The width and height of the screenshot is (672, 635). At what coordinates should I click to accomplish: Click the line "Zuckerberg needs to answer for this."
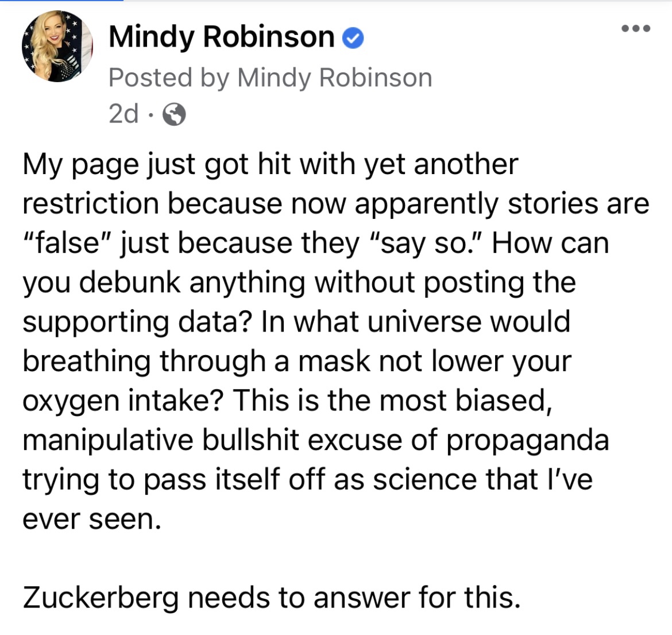pos(271,598)
